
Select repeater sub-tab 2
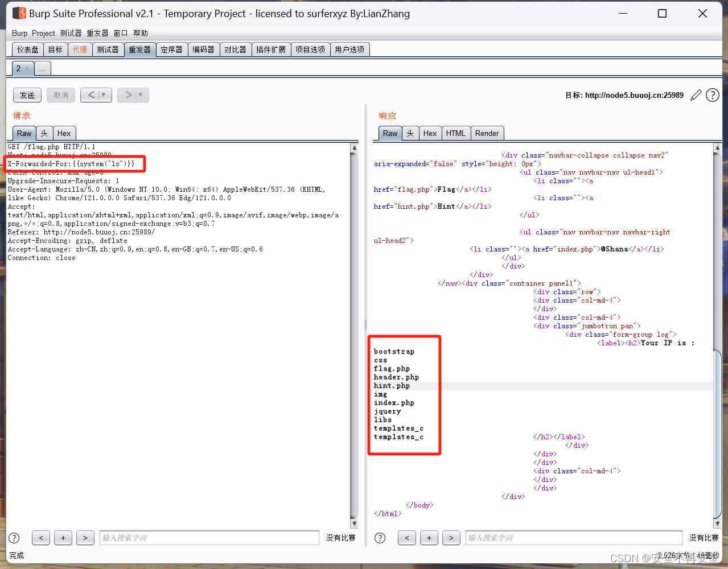(x=18, y=68)
